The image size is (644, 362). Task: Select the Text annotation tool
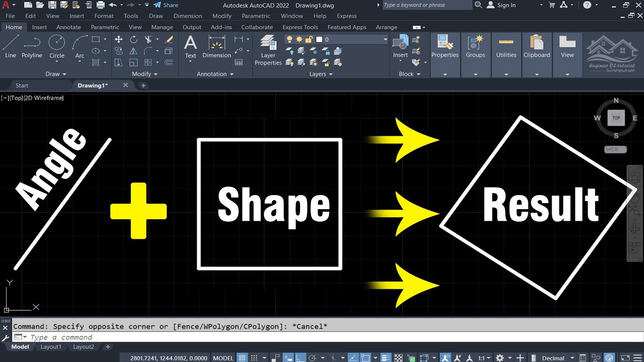[x=191, y=47]
